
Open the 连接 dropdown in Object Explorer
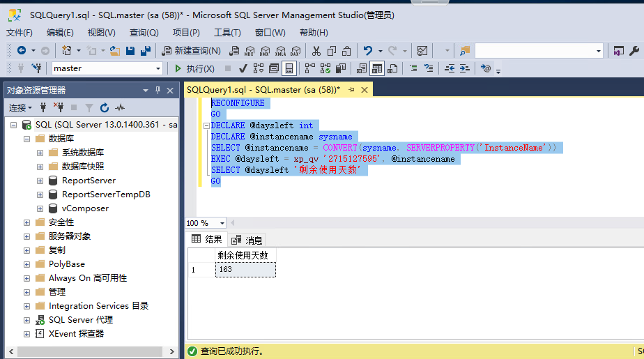20,107
